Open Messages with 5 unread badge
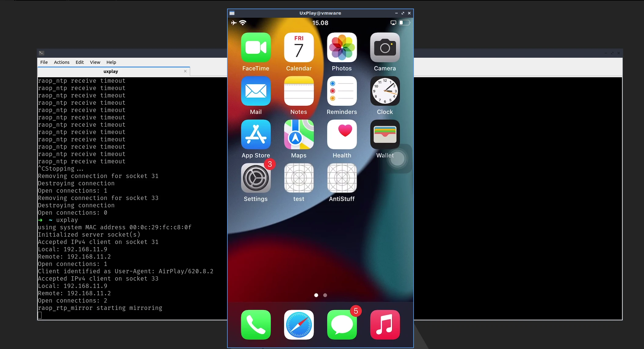This screenshot has width=644, height=349. (342, 325)
